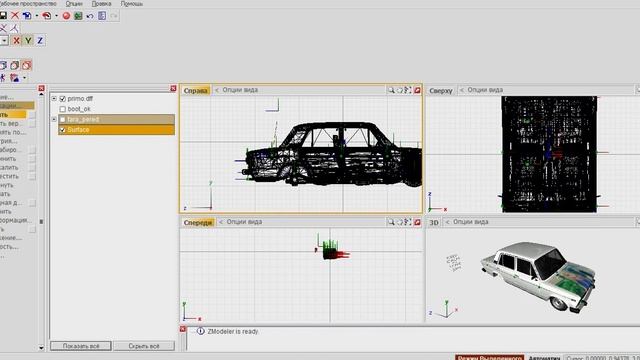Image resolution: width=640 pixels, height=360 pixels.
Task: Click magnifier zoom icon in Справа viewport header
Action: click(x=391, y=90)
